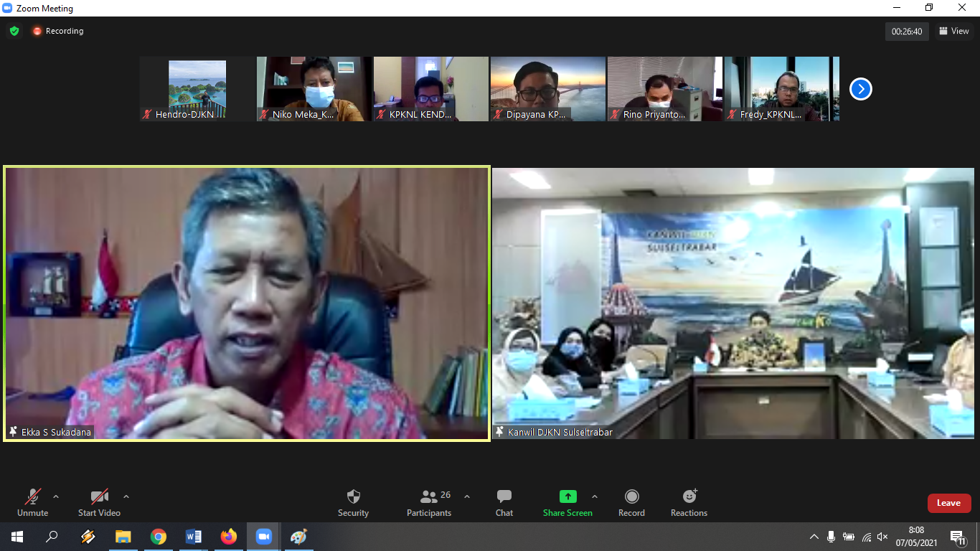Toggle the Record button
The height and width of the screenshot is (551, 980).
coord(631,496)
